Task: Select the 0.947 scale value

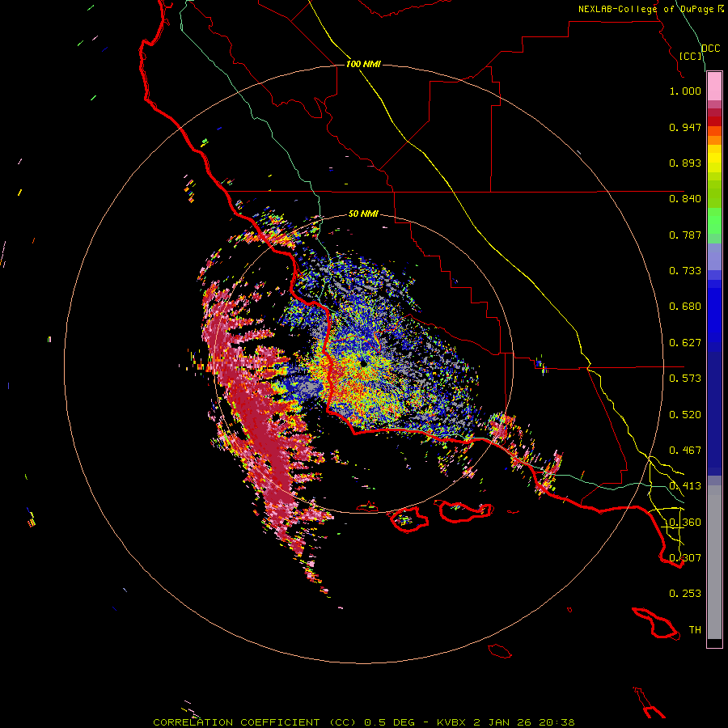Action: pos(685,127)
